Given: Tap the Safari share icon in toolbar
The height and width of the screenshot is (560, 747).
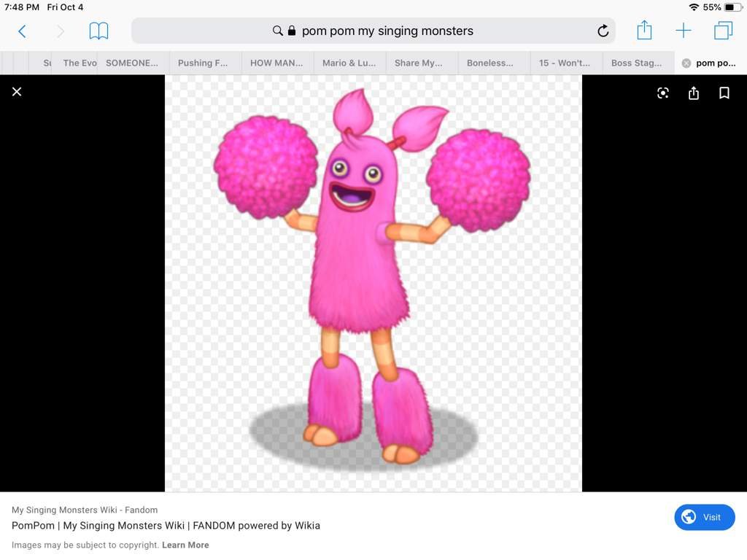Looking at the screenshot, I should 643,31.
